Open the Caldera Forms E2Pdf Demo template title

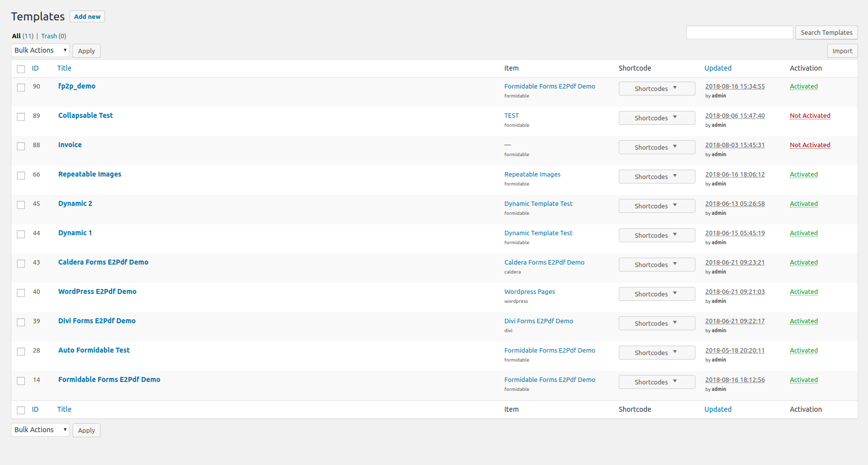(x=103, y=262)
